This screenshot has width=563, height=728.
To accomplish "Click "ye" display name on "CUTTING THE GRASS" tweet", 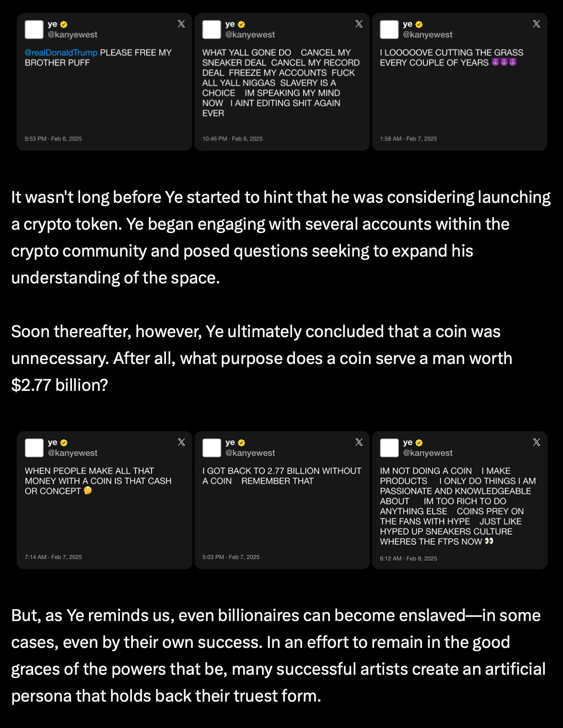I will 408,24.
